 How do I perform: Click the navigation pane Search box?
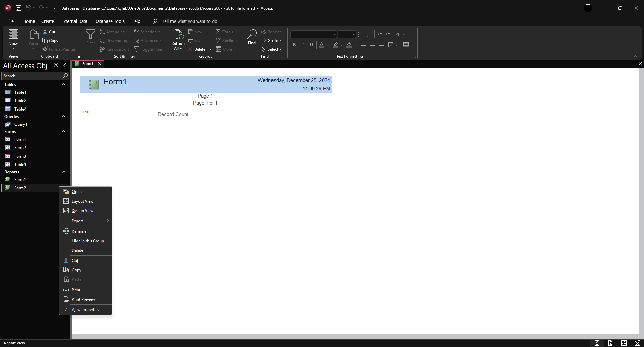pos(32,76)
